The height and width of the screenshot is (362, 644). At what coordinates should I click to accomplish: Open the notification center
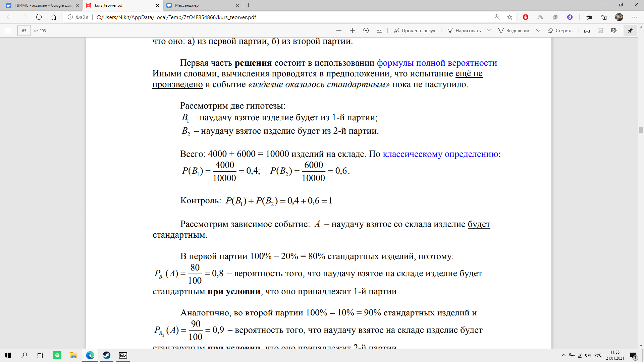pos(633,356)
